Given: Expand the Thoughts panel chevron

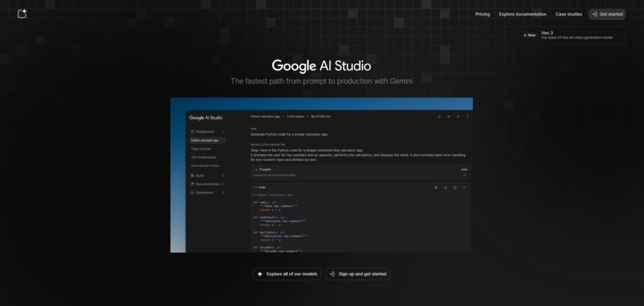Looking at the screenshot, I should click(464, 175).
